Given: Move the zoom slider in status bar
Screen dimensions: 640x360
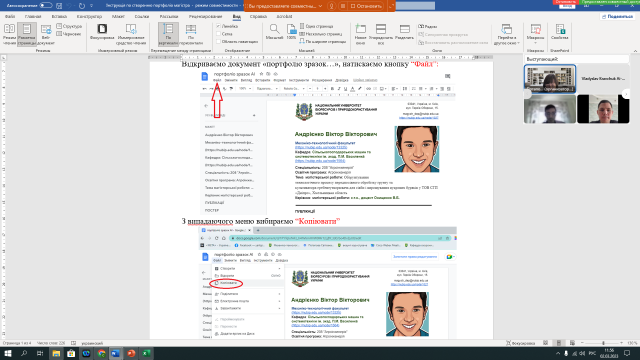Looking at the screenshot, I should pyautogui.click(x=603, y=343).
